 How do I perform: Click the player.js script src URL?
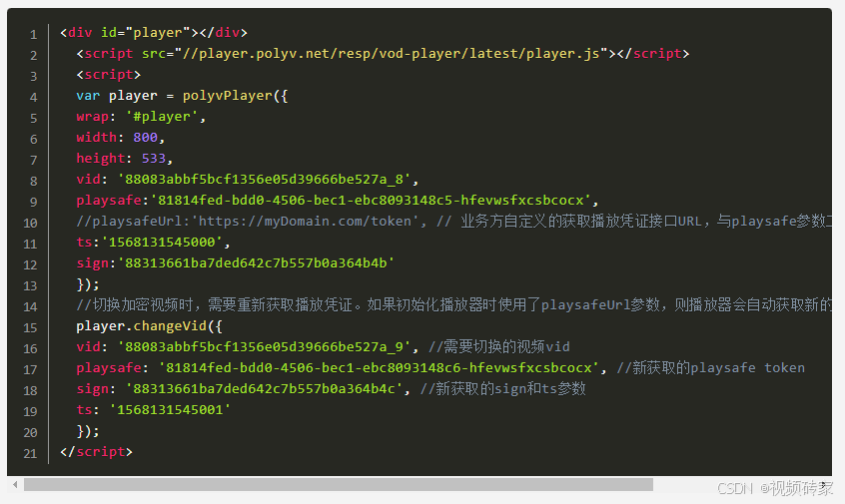(392, 54)
